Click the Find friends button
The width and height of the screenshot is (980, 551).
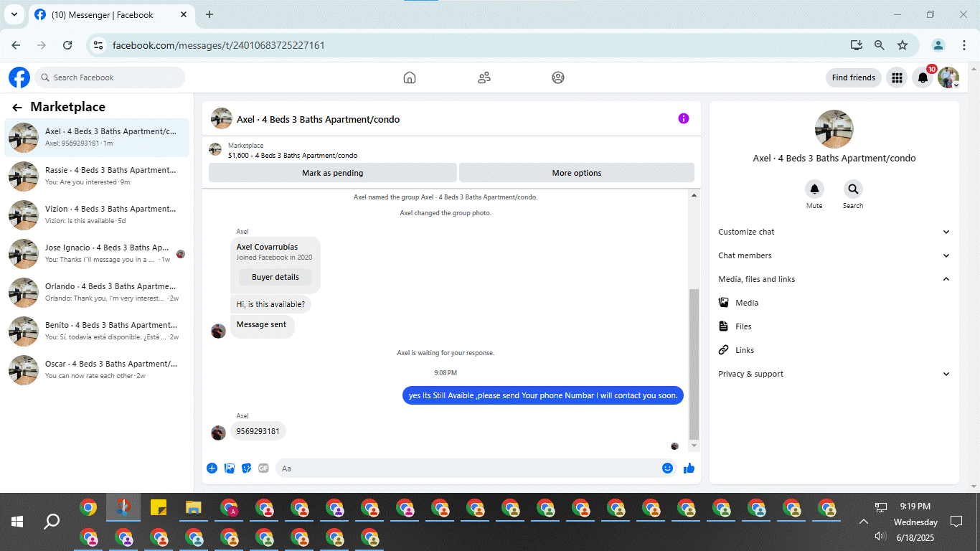854,77
